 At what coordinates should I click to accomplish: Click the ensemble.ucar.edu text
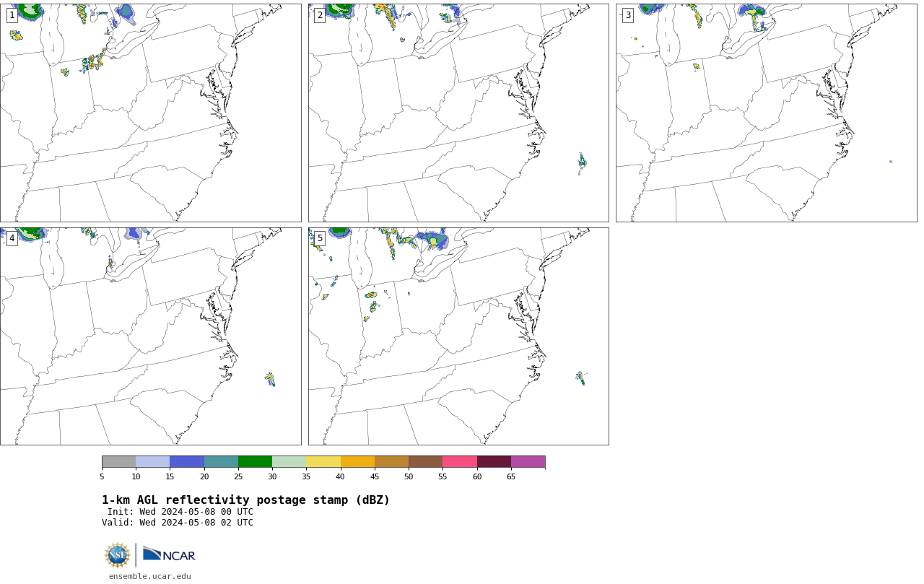pyautogui.click(x=150, y=576)
